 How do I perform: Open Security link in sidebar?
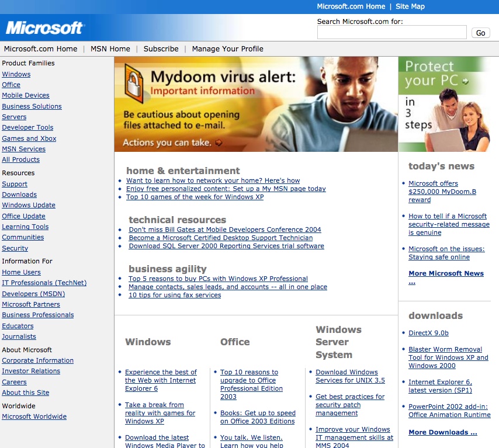coord(15,248)
